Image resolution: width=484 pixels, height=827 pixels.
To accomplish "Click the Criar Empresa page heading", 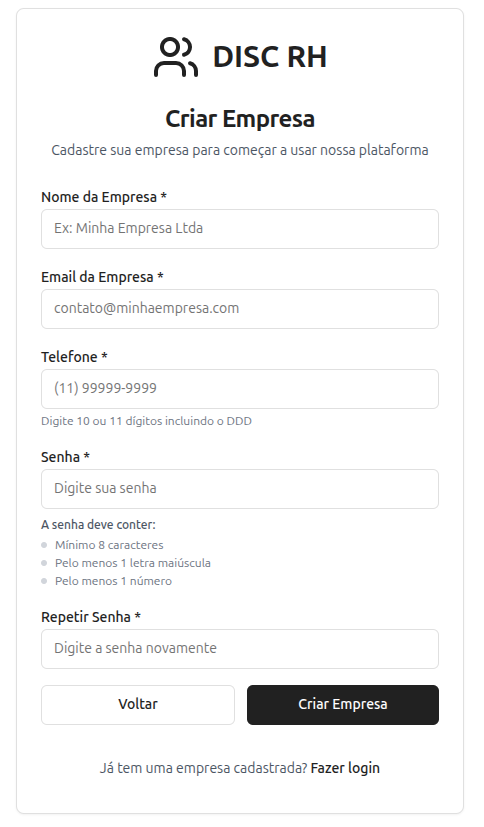I will point(240,119).
